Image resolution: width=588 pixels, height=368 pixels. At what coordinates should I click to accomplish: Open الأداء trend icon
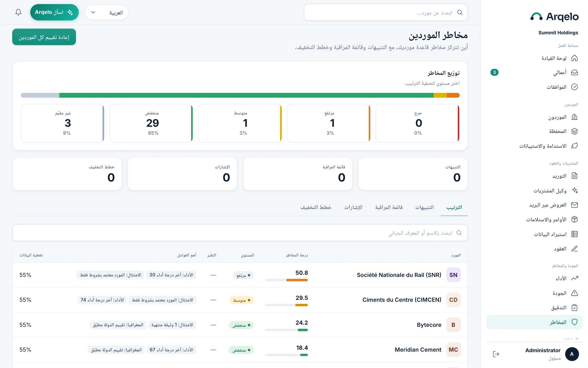click(x=574, y=278)
